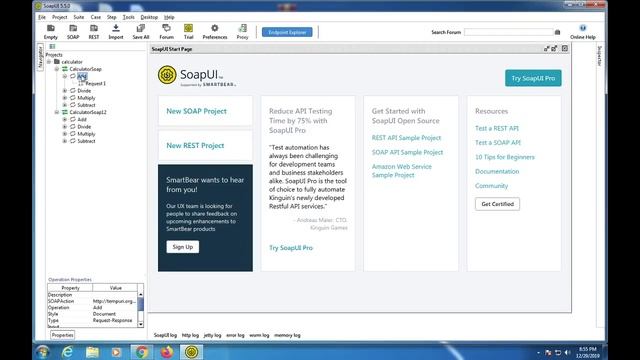640x360 pixels.
Task: Open the Help menu
Action: (x=169, y=17)
